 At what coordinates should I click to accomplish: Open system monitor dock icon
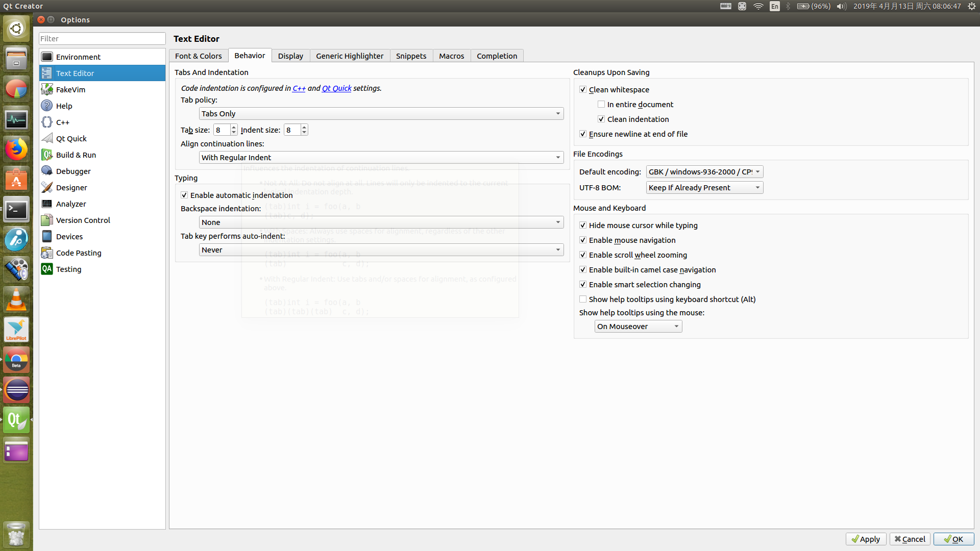tap(16, 120)
